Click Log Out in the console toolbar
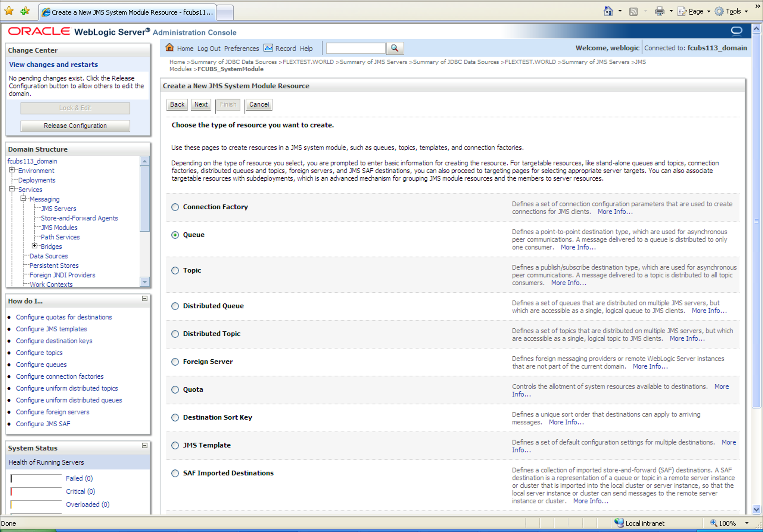This screenshot has height=532, width=763. coord(209,49)
